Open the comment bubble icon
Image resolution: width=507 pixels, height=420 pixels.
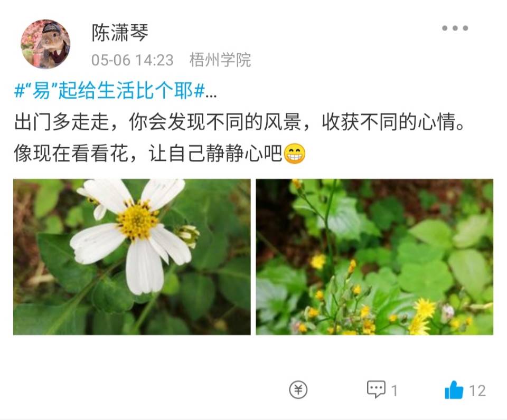376,389
